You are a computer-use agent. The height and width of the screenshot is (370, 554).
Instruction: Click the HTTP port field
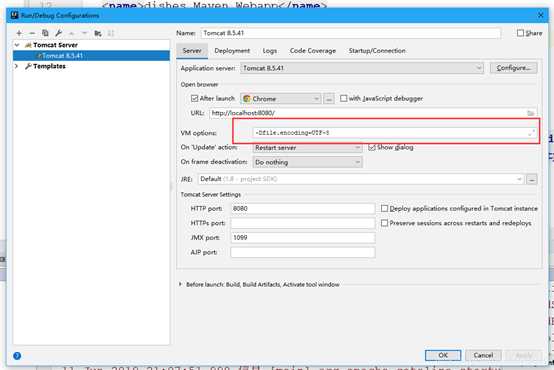303,209
